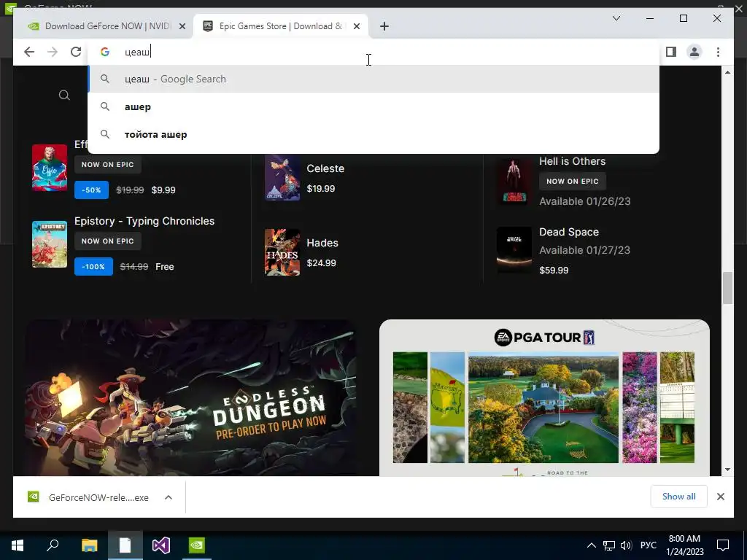
Task: Open Celeste game cover
Action: tap(282, 177)
